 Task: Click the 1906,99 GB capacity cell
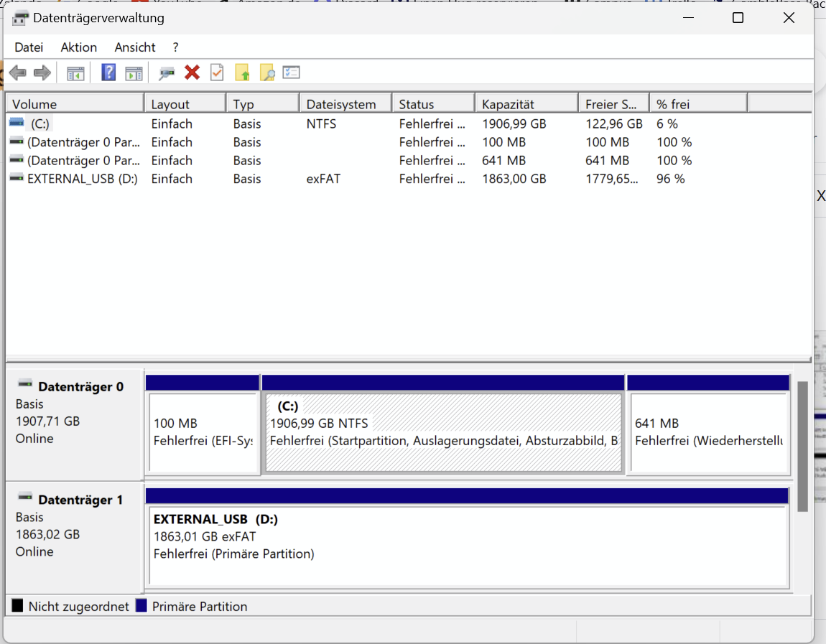click(514, 123)
